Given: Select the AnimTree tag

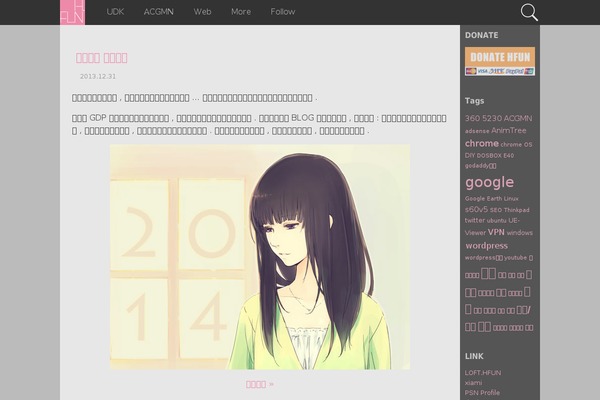Looking at the screenshot, I should [x=509, y=131].
